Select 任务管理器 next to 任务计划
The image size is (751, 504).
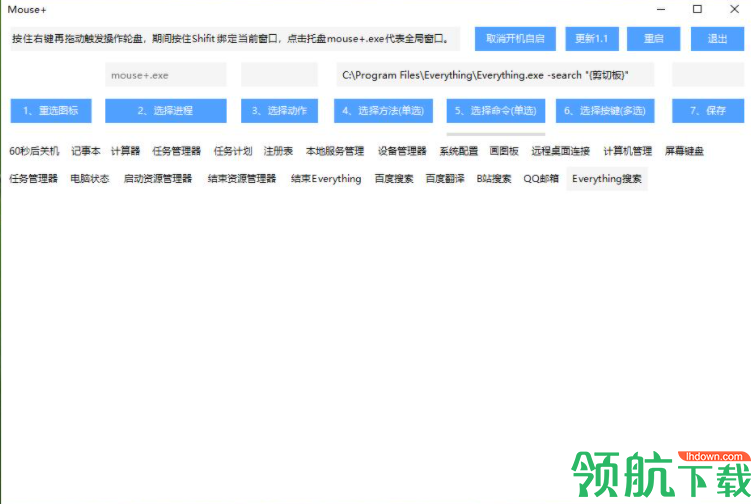click(x=176, y=151)
